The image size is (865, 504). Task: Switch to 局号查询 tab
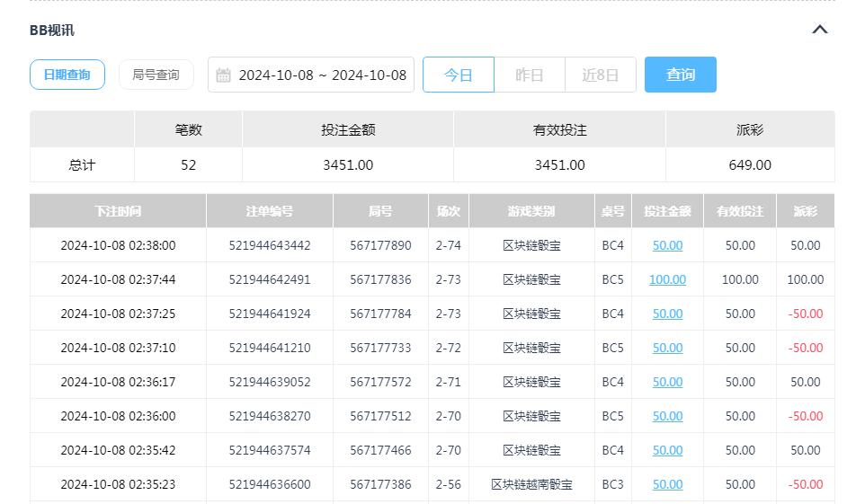(x=156, y=75)
